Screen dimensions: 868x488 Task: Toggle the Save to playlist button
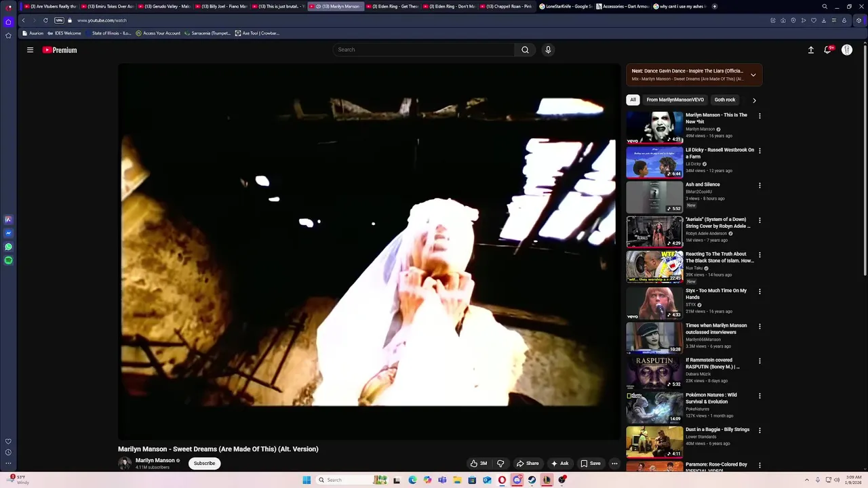[590, 464]
